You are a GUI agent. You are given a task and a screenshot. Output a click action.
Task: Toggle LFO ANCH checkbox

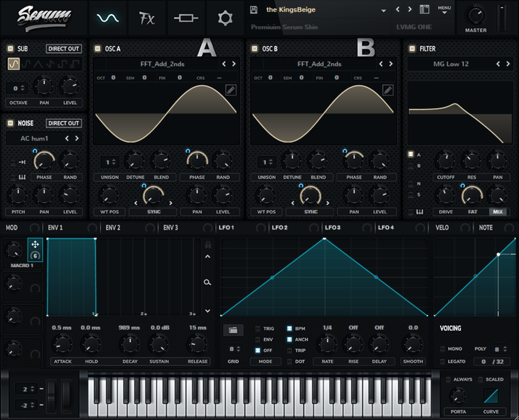(x=289, y=340)
